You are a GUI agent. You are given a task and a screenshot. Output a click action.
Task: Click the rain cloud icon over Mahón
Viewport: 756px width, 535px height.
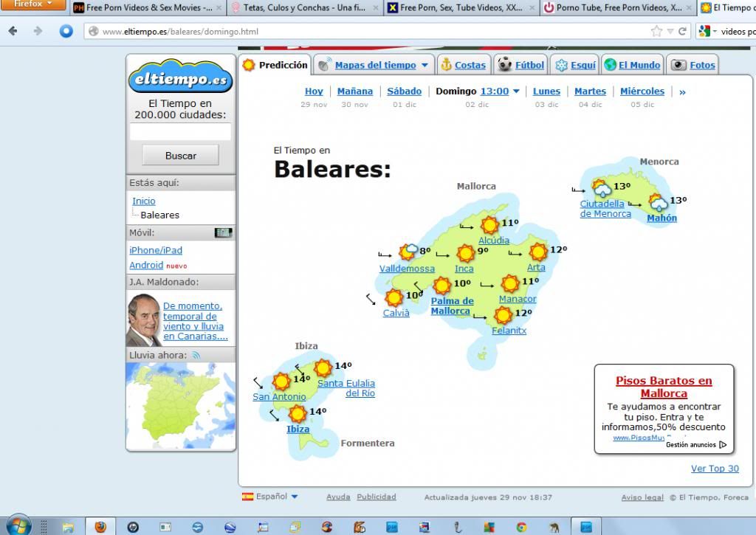click(x=657, y=202)
